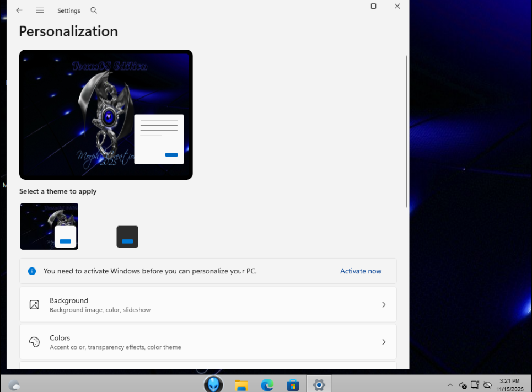The image size is (532, 392).
Task: Click the network status tray icon
Action: point(475,385)
